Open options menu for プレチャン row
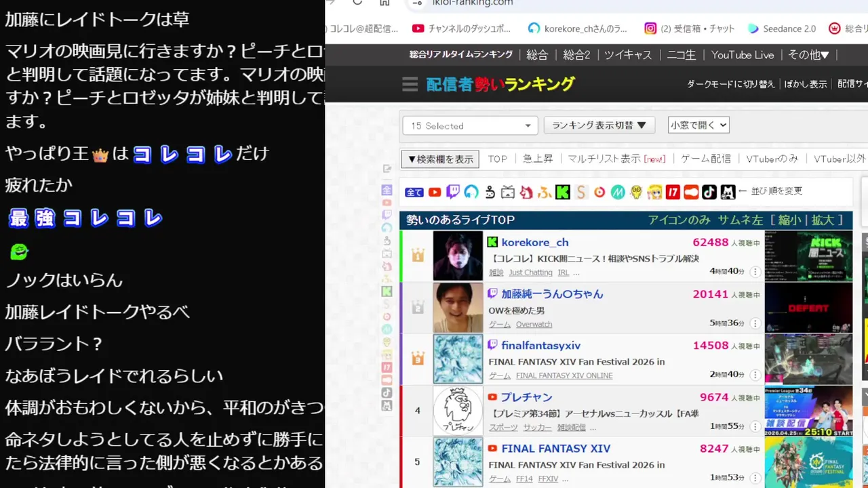 click(x=755, y=426)
